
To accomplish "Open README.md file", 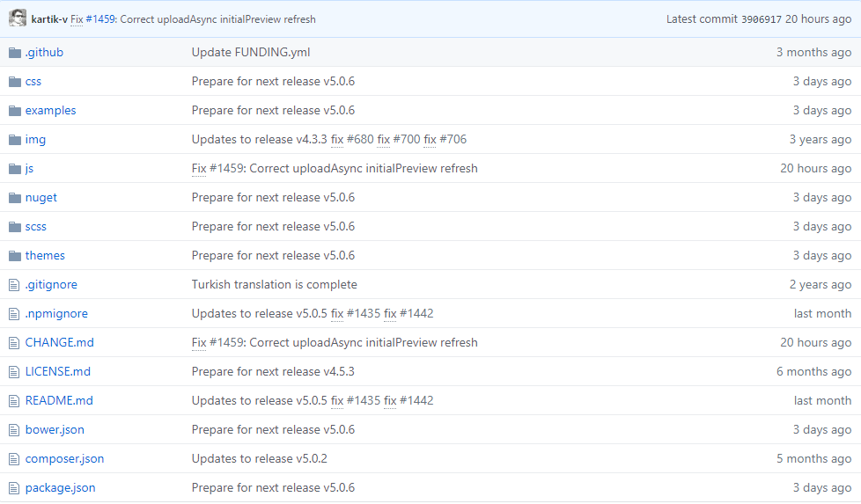I will (59, 400).
